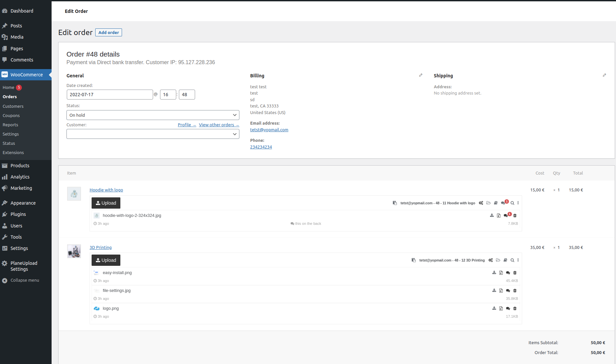Edit billing address with pencil icon
The width and height of the screenshot is (616, 364).
[421, 75]
